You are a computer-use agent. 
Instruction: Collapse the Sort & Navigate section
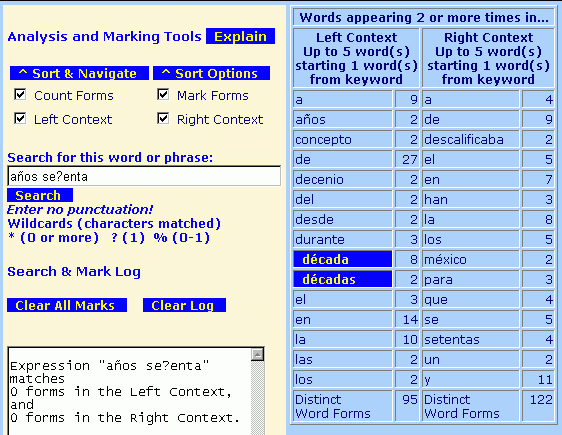pyautogui.click(x=79, y=73)
